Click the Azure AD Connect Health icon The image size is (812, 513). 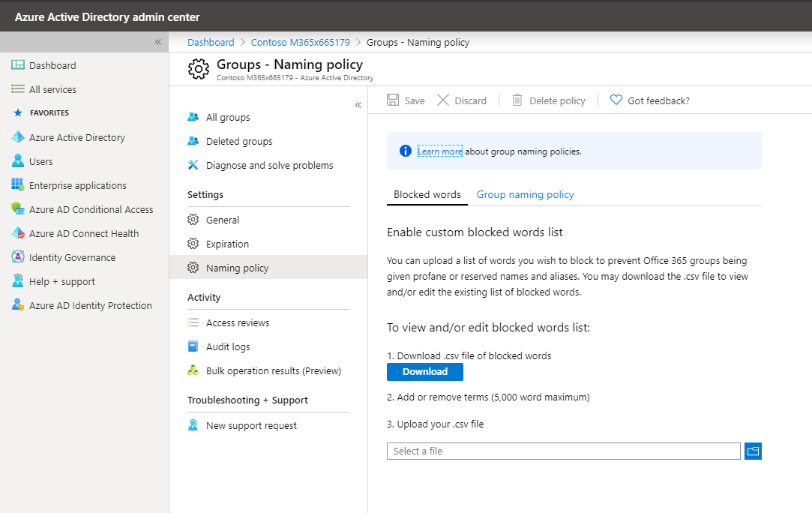[18, 233]
